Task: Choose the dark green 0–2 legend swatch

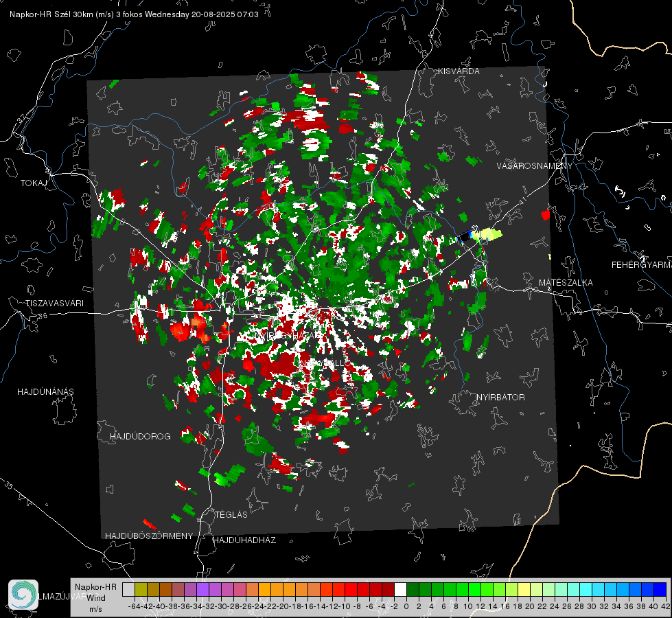Action: point(413,590)
